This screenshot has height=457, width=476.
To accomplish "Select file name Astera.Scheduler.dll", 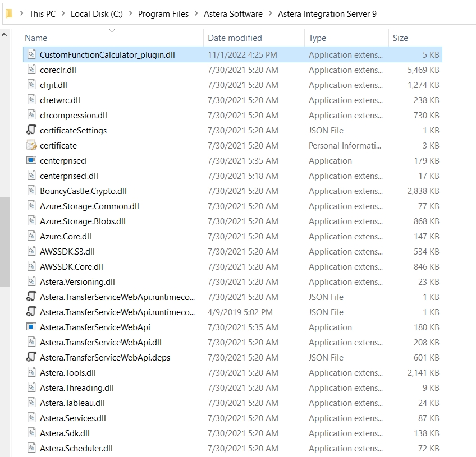I will pos(76,449).
